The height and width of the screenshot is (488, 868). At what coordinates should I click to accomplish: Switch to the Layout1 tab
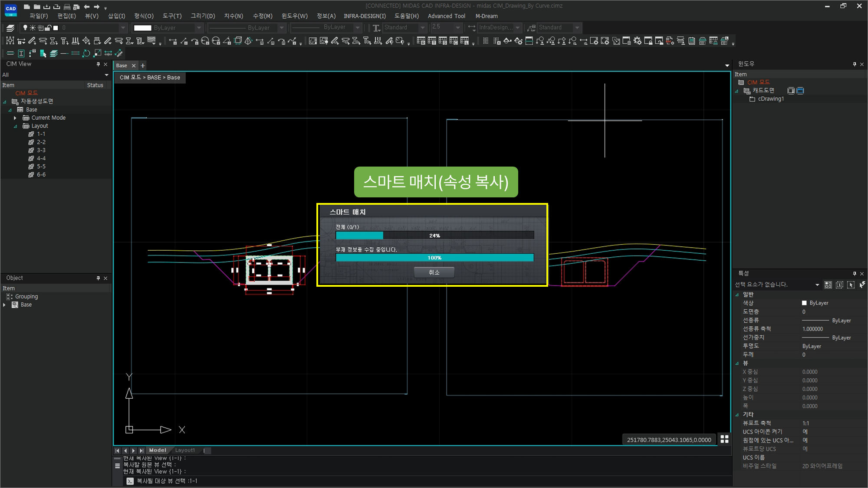[185, 450]
